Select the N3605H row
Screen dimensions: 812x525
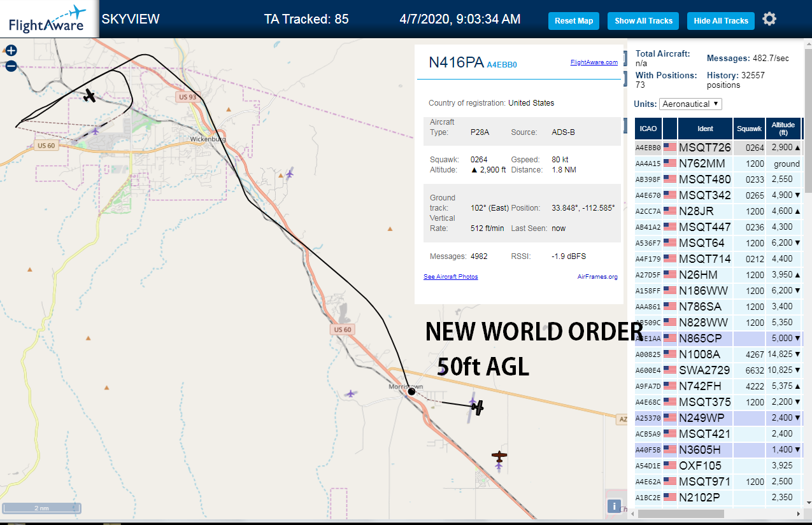tap(718, 450)
